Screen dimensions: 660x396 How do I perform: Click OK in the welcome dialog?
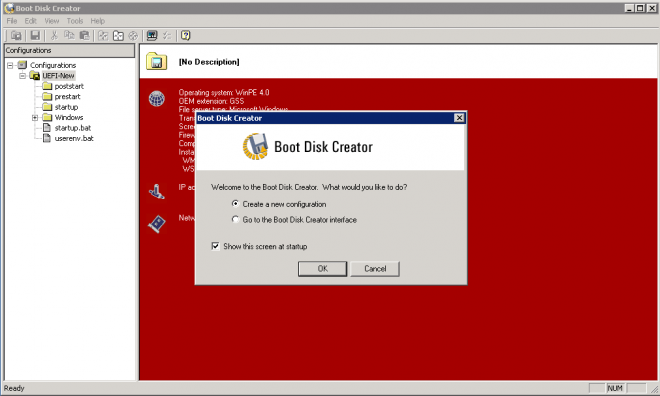tap(322, 268)
